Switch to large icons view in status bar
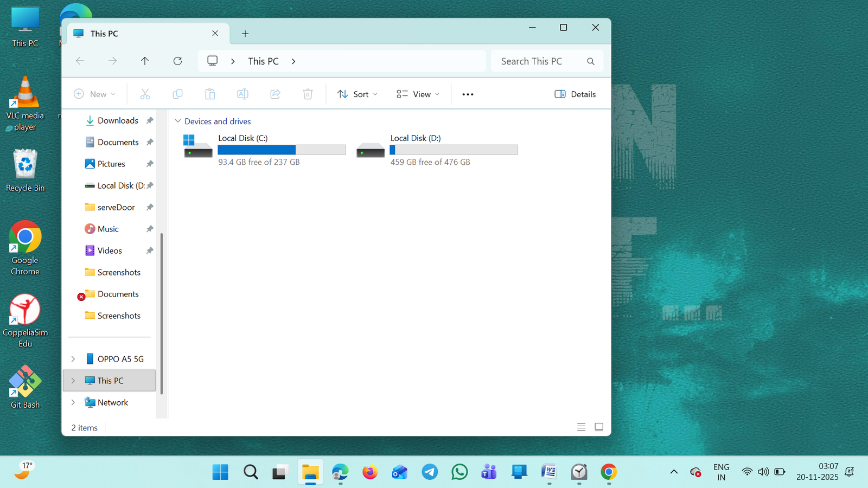The image size is (868, 488). coord(599,427)
